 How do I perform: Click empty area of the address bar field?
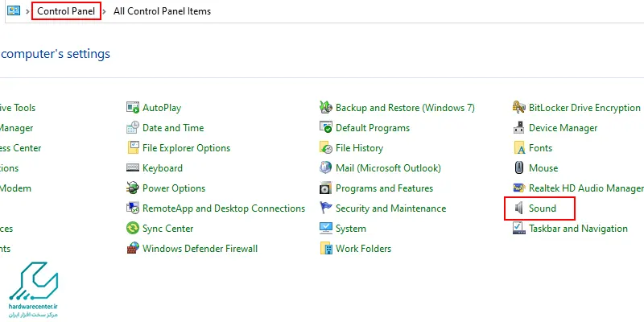[x=427, y=11]
